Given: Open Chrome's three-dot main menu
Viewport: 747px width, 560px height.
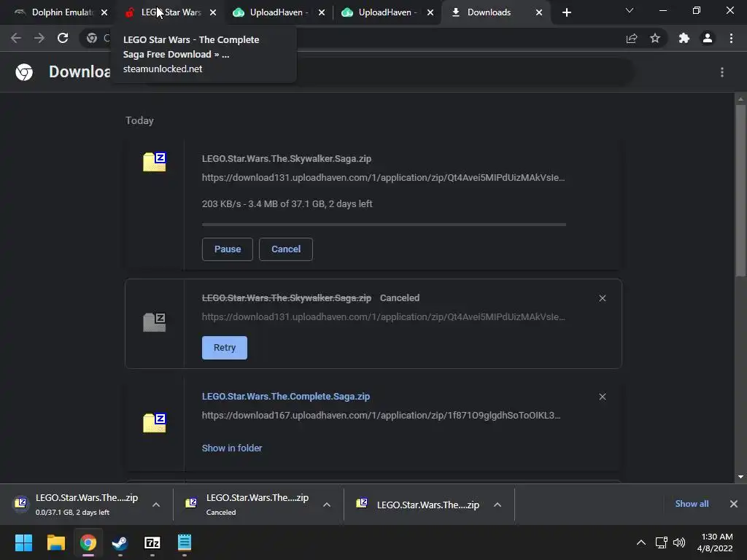Looking at the screenshot, I should [x=731, y=38].
